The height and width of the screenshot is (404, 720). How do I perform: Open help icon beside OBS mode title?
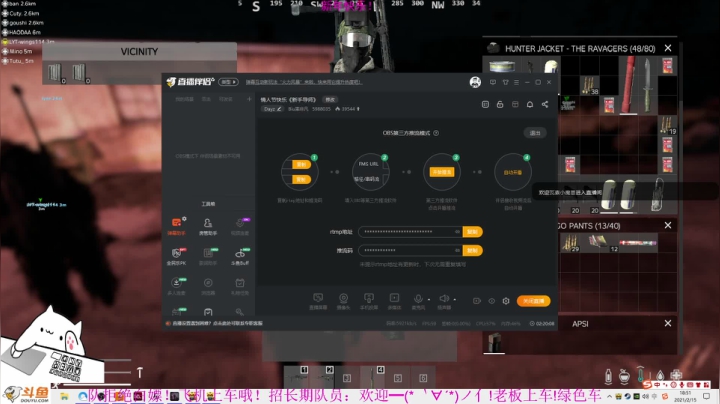pos(436,133)
